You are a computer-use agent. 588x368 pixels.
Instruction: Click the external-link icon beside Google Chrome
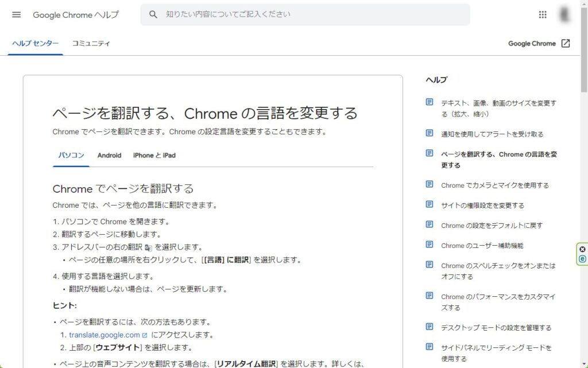[x=566, y=44]
